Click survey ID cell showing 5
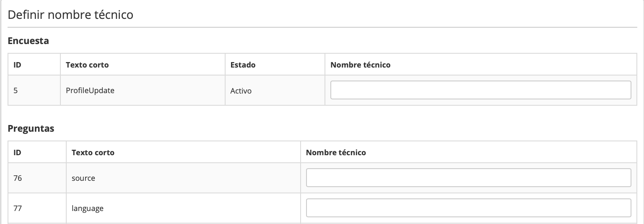This screenshot has width=644, height=224. [x=16, y=90]
